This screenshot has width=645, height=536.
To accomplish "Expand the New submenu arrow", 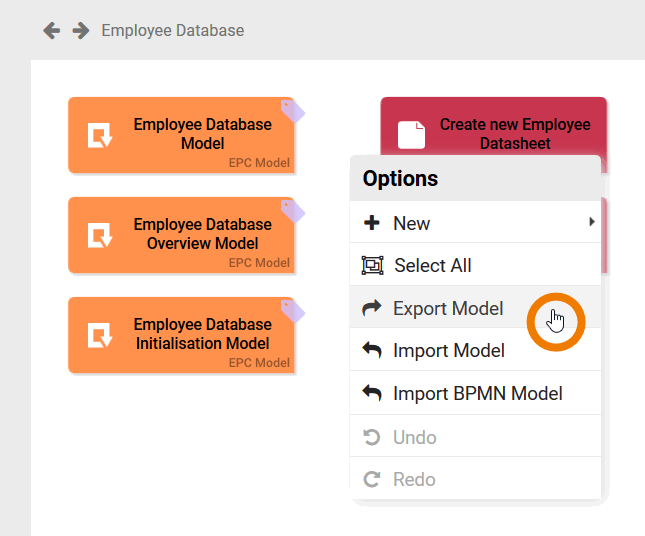I will (x=591, y=222).
